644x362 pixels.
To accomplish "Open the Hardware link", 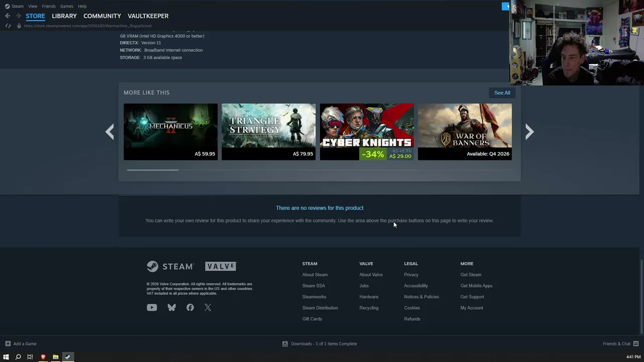I will 369,297.
